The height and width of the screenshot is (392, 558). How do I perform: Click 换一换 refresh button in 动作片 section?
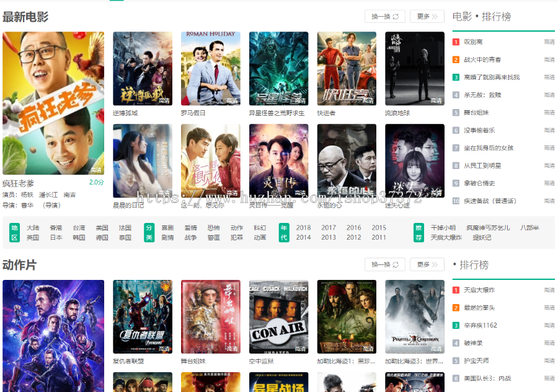tap(384, 264)
